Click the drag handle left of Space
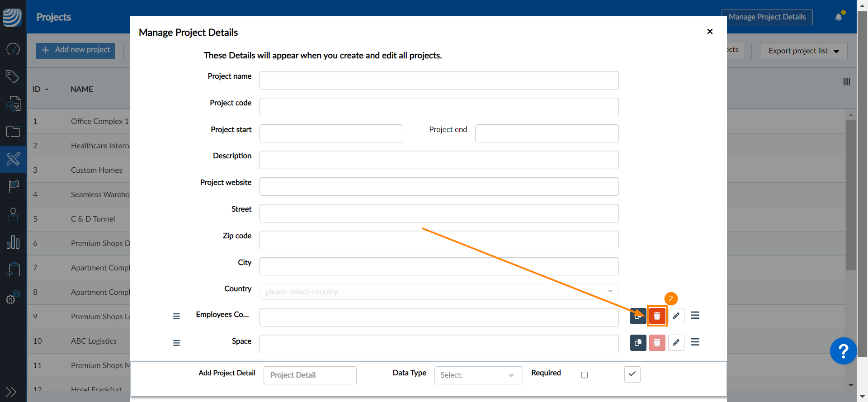The image size is (868, 402). pyautogui.click(x=176, y=343)
